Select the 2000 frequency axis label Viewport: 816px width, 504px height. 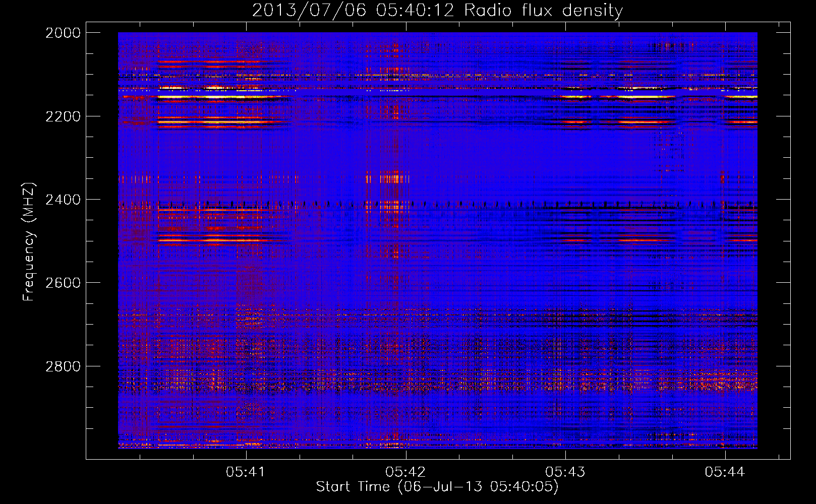[63, 33]
